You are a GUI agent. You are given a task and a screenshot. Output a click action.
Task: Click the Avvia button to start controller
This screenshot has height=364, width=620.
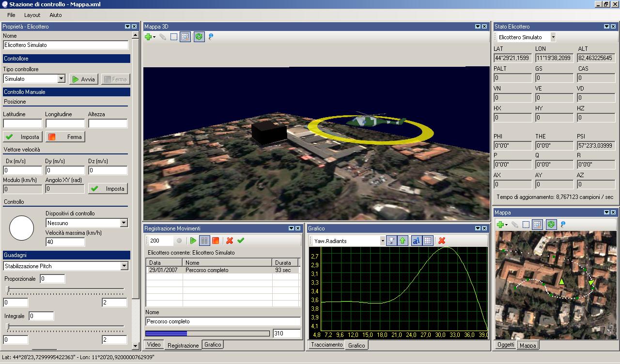coord(84,79)
